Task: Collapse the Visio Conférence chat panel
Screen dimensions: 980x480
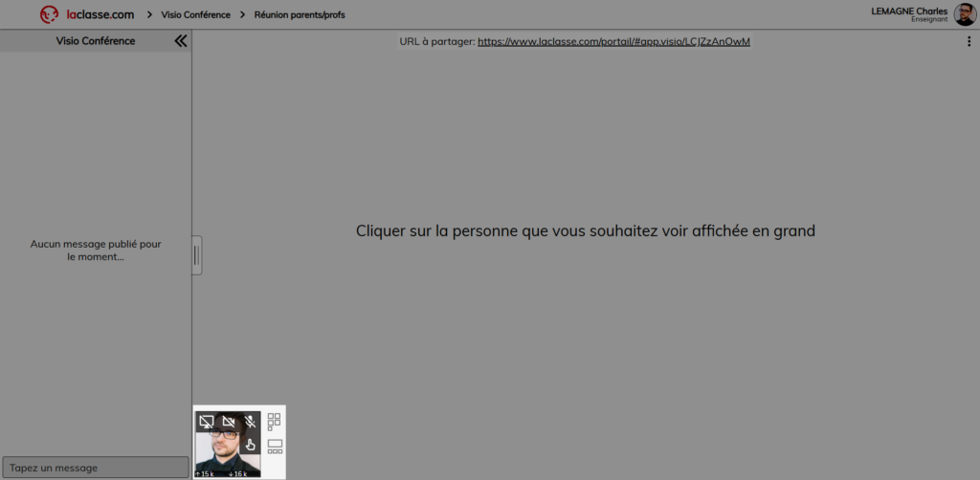Action: click(x=180, y=41)
